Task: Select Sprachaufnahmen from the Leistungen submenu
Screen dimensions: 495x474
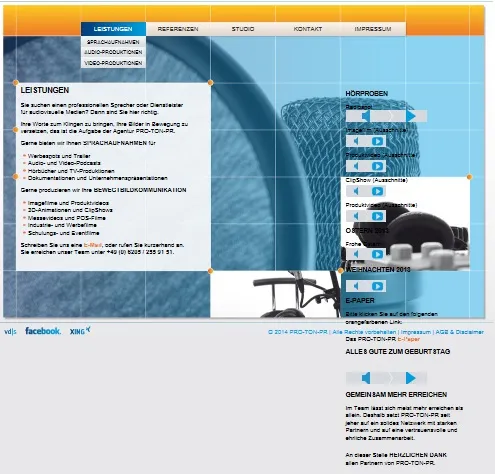Action: [x=113, y=42]
